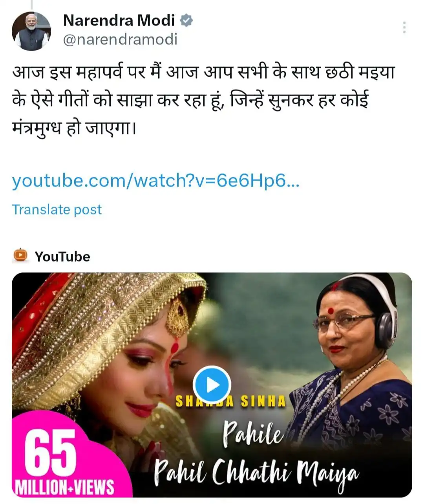This screenshot has width=424, height=504.
Task: Open the @narendramodi handle
Action: click(120, 39)
